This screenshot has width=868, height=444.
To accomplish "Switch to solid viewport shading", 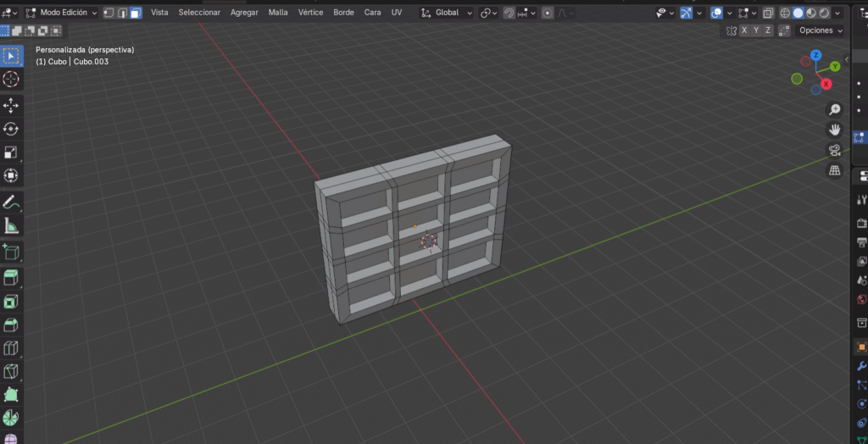I will (798, 13).
